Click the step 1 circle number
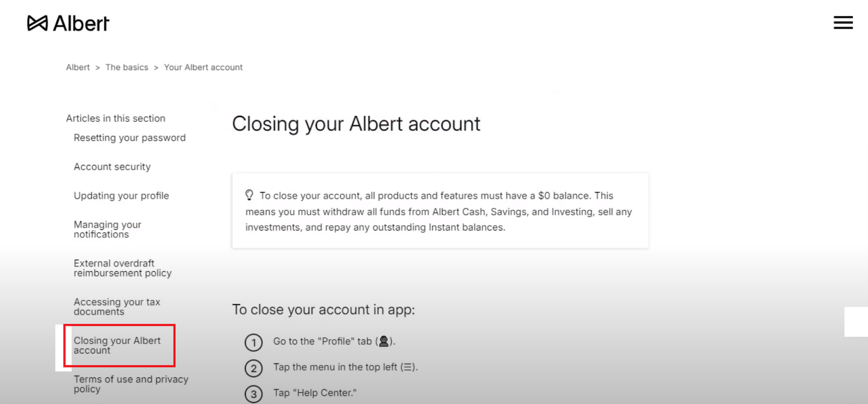868x404 pixels. (x=253, y=343)
